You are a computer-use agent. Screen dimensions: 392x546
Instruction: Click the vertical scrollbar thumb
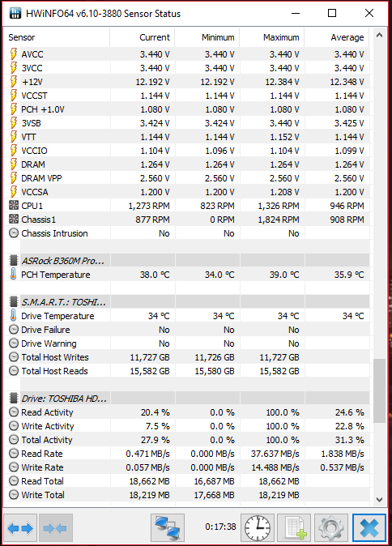click(380, 390)
